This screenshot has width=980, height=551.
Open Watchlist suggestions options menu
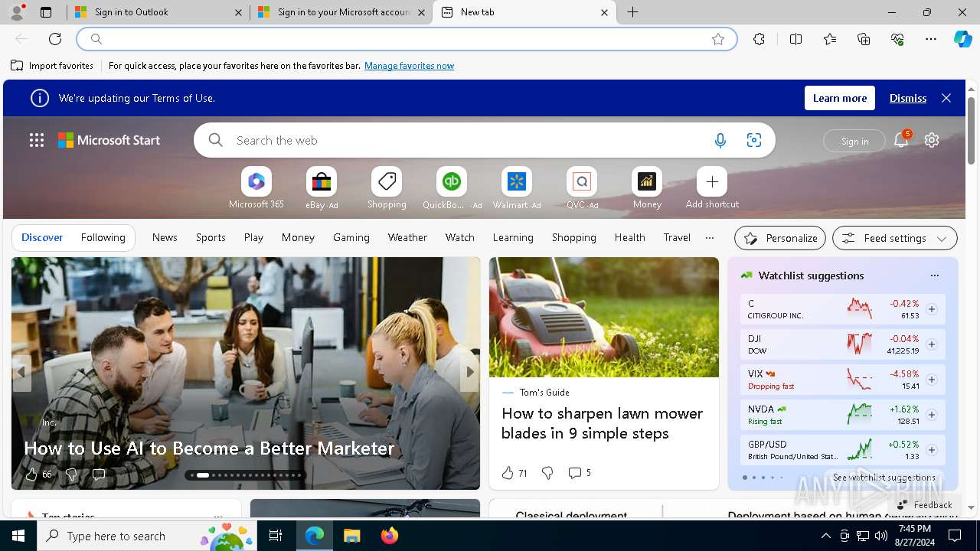(934, 275)
